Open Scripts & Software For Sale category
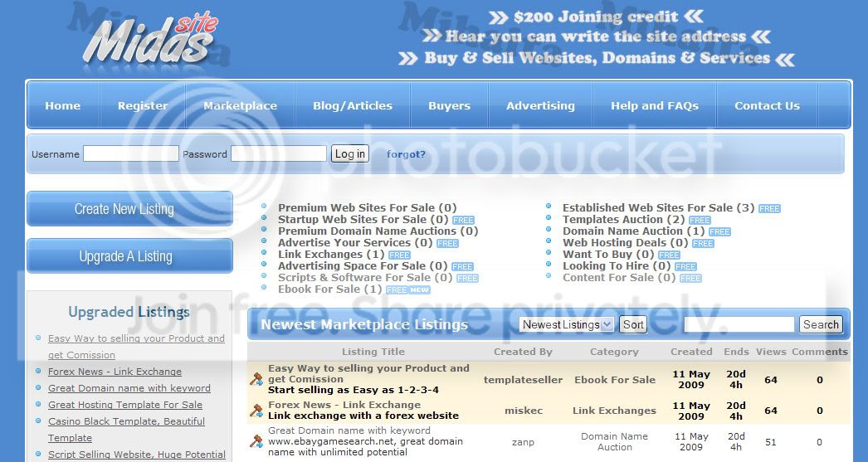Image resolution: width=868 pixels, height=462 pixels. (x=365, y=278)
